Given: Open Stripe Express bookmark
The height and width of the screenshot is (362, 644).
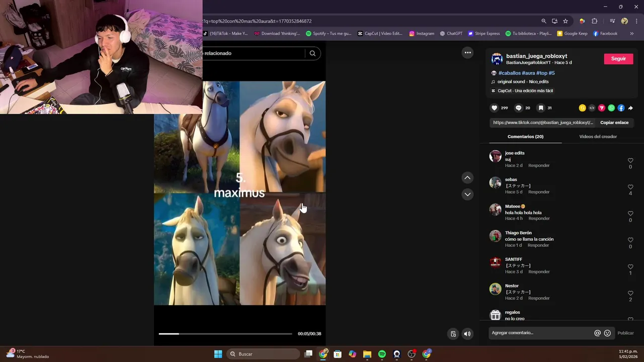Looking at the screenshot, I should [x=484, y=34].
